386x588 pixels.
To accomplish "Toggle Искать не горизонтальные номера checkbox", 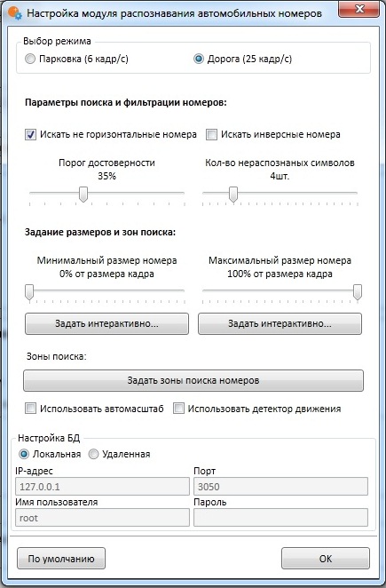I will click(30, 135).
